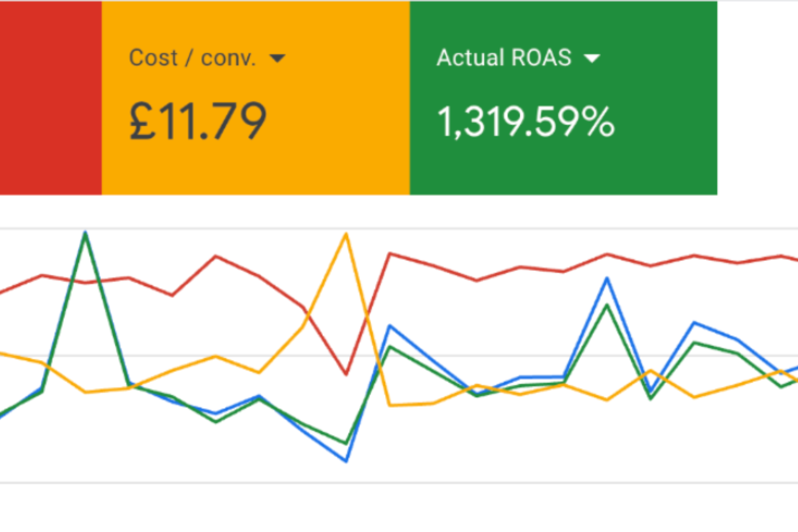The height and width of the screenshot is (532, 798).
Task: Click the empty bottom area of the green card
Action: click(563, 170)
